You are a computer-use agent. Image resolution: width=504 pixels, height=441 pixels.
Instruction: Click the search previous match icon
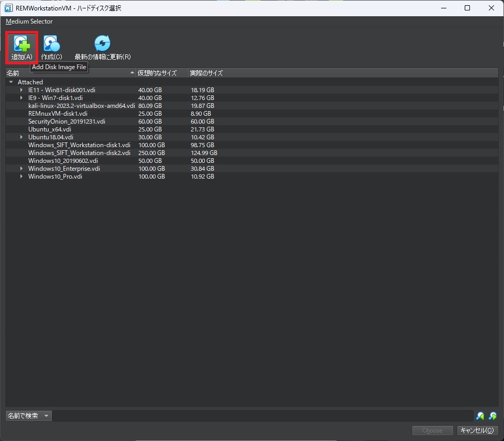tap(480, 416)
